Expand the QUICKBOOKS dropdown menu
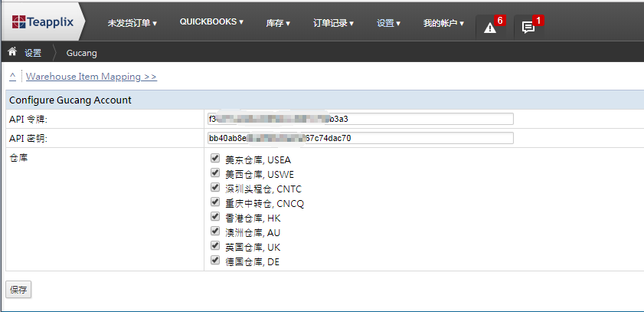Viewport: 644px width, 312px height. [211, 21]
